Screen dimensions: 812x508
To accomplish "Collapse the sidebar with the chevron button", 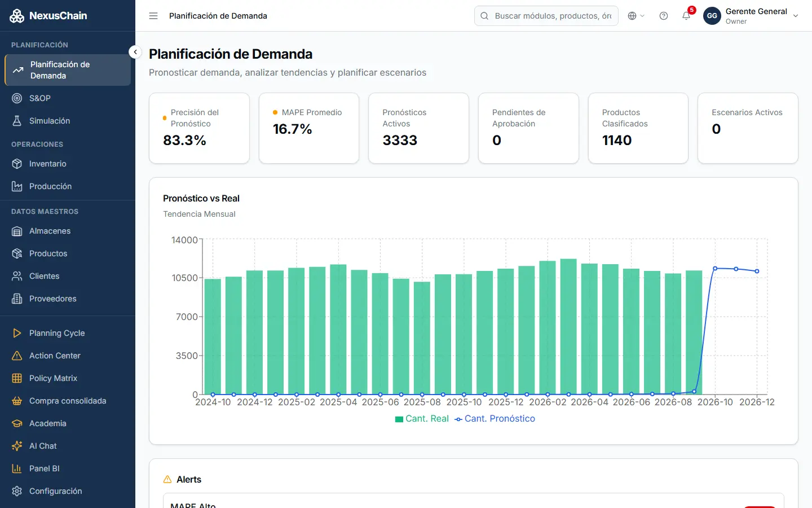I will pos(135,52).
